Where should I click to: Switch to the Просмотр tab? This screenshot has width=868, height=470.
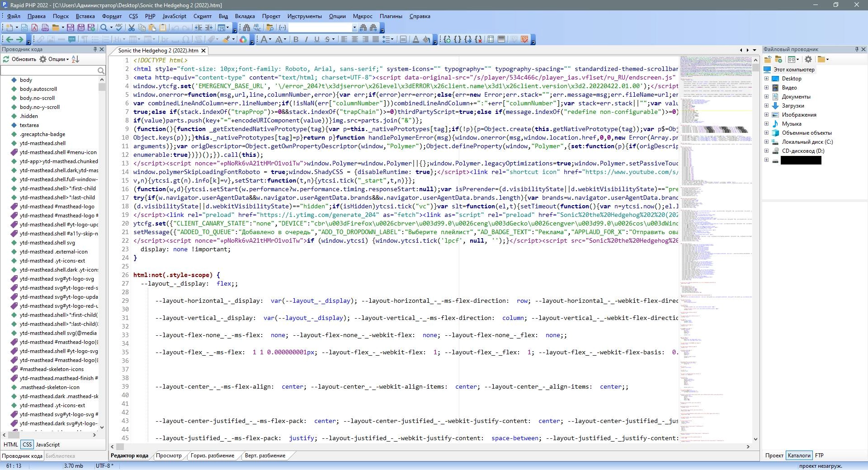169,456
